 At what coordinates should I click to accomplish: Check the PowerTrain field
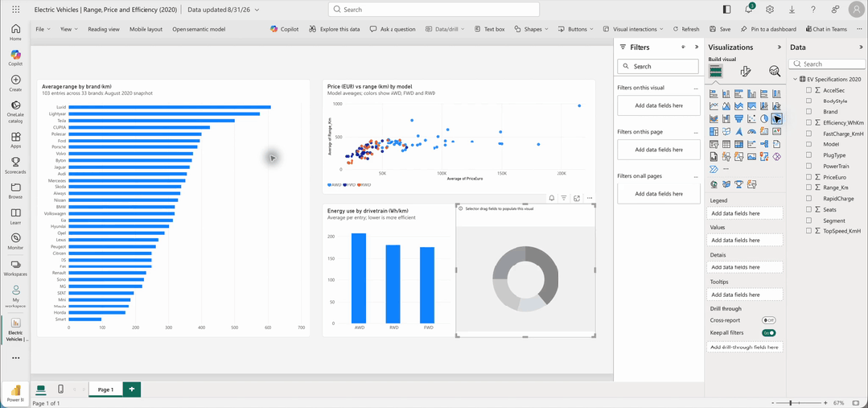click(x=808, y=166)
